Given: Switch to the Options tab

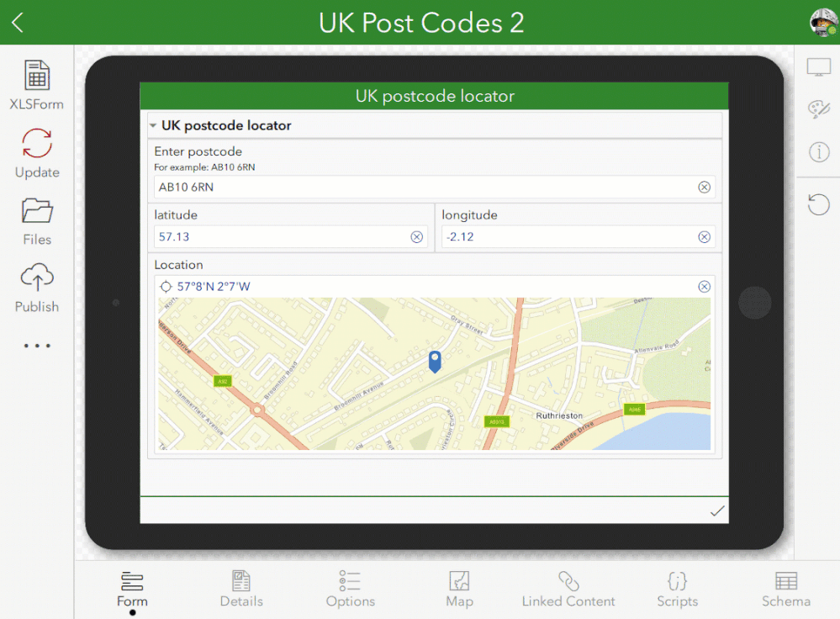Looking at the screenshot, I should click(x=351, y=590).
